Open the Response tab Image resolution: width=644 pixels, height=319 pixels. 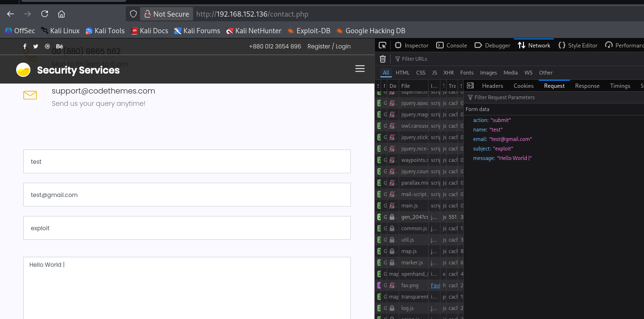[587, 86]
